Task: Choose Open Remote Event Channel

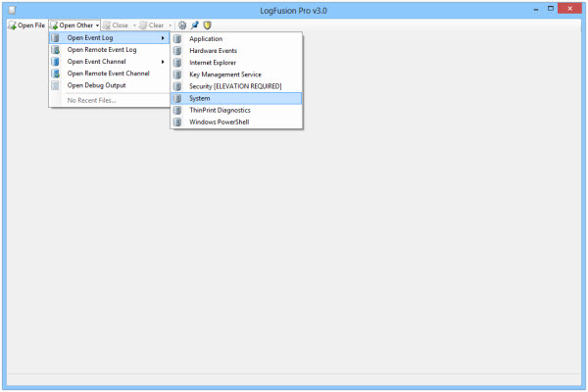Action: click(109, 73)
